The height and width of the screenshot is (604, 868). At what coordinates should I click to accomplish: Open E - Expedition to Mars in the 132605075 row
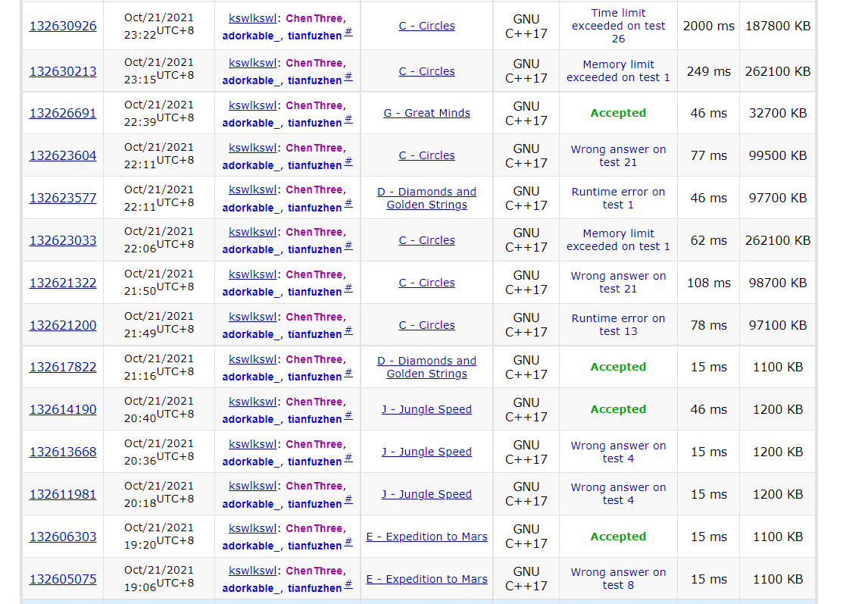pyautogui.click(x=426, y=580)
